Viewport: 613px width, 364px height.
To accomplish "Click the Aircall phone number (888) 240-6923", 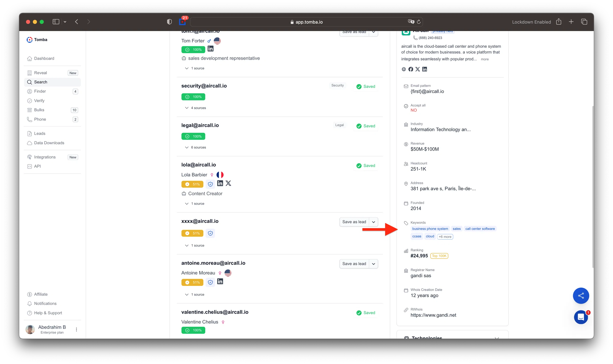I will [430, 38].
